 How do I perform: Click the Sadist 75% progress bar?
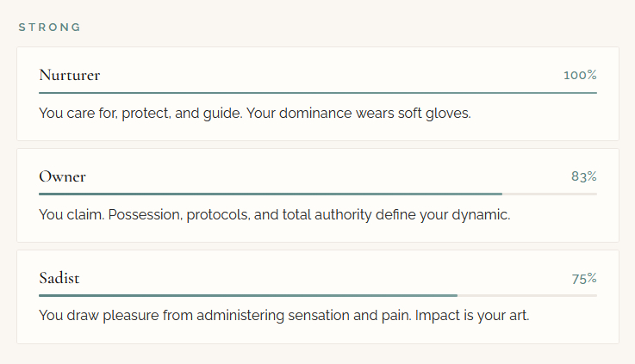click(x=247, y=295)
